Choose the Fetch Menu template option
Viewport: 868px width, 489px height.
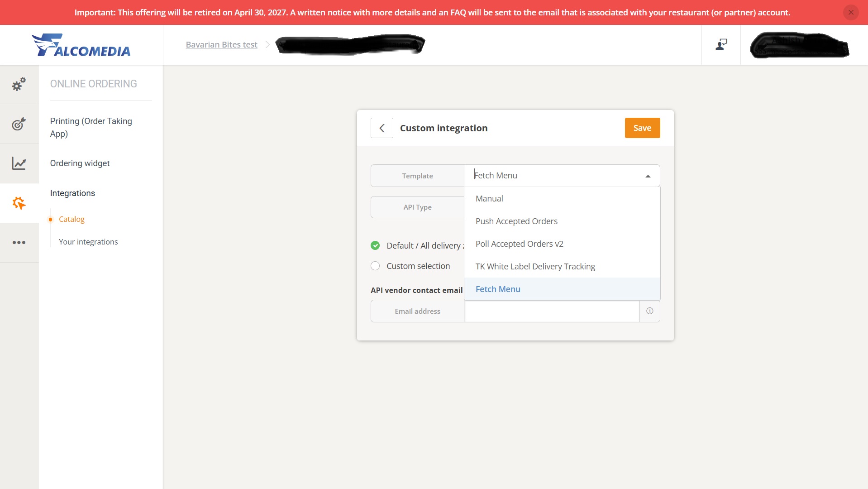pos(562,289)
